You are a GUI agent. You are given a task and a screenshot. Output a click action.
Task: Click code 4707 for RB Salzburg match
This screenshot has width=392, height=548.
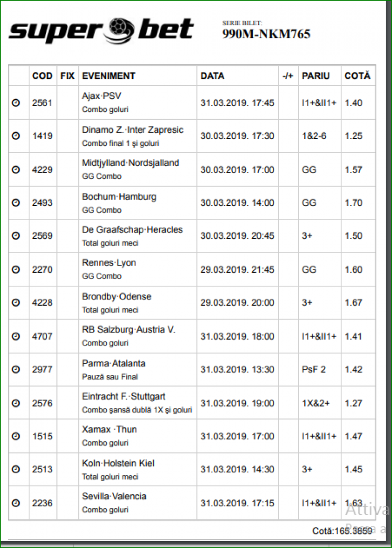click(42, 336)
